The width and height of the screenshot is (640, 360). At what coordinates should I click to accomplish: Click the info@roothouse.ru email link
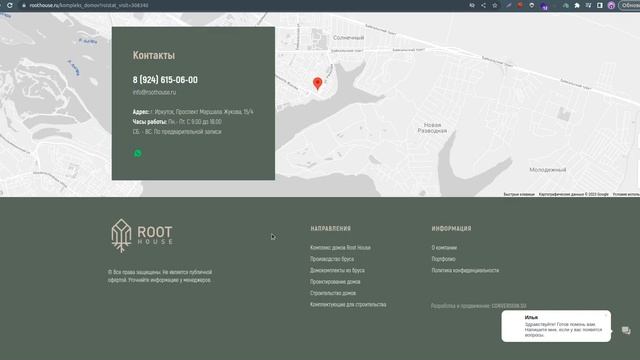pos(154,92)
